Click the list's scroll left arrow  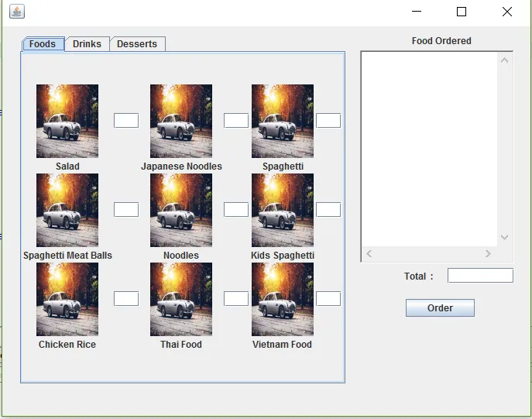pyautogui.click(x=369, y=253)
